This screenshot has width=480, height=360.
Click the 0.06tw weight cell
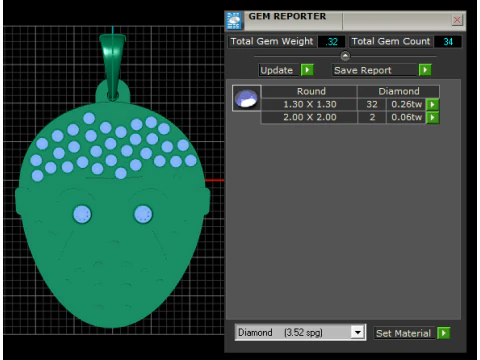(x=406, y=117)
